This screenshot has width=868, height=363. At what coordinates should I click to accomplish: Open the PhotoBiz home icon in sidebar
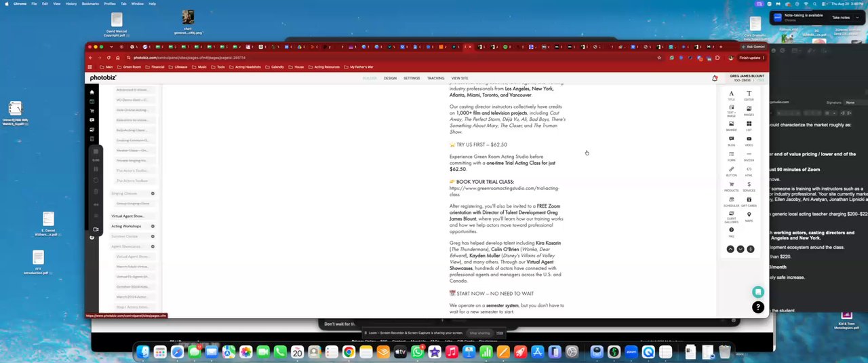click(92, 92)
